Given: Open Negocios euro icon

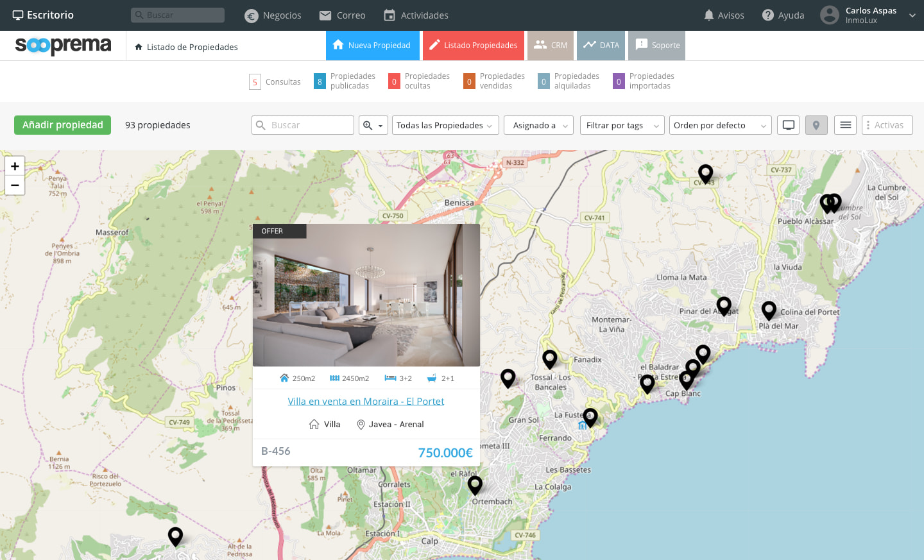Looking at the screenshot, I should [252, 16].
